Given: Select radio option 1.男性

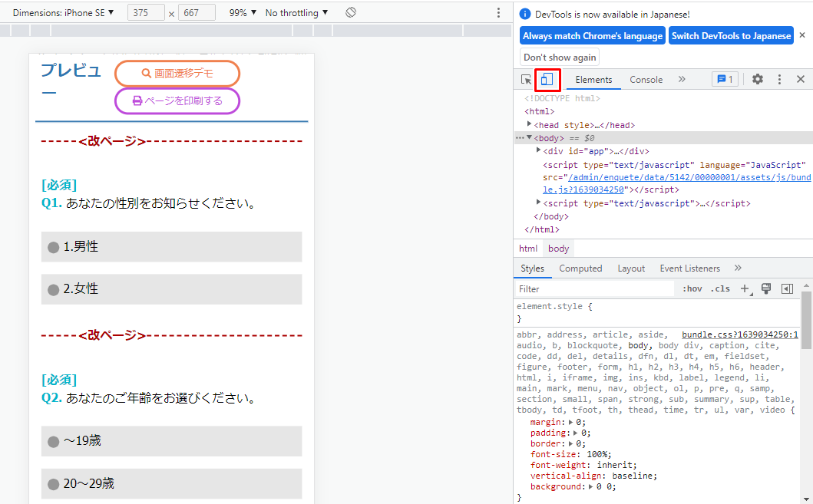Looking at the screenshot, I should (x=172, y=246).
